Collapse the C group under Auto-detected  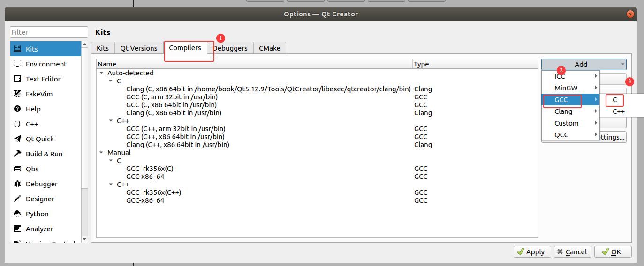click(x=111, y=81)
